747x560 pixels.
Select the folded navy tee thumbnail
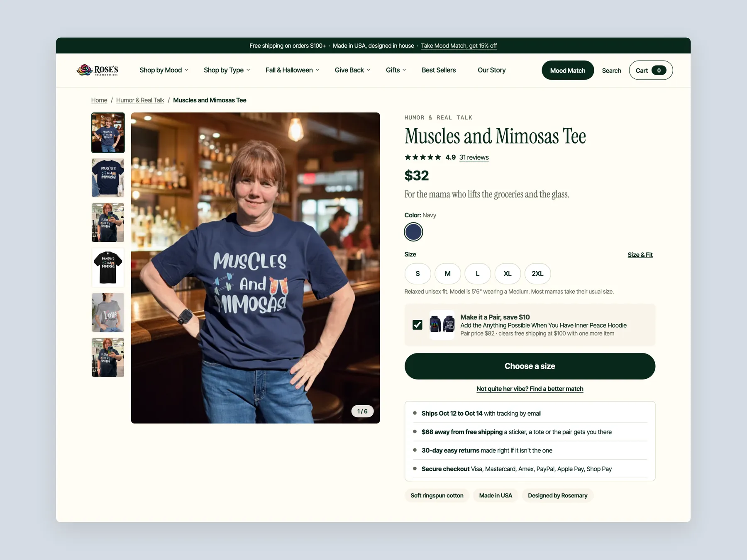click(108, 178)
